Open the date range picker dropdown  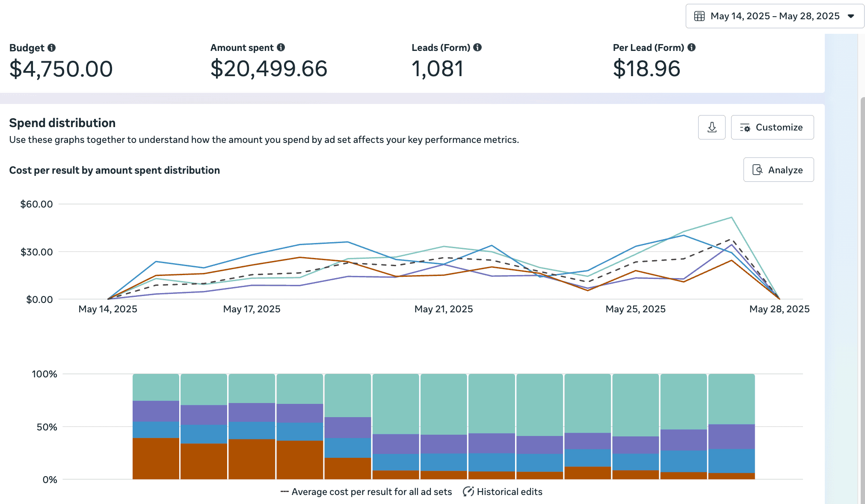click(x=774, y=16)
